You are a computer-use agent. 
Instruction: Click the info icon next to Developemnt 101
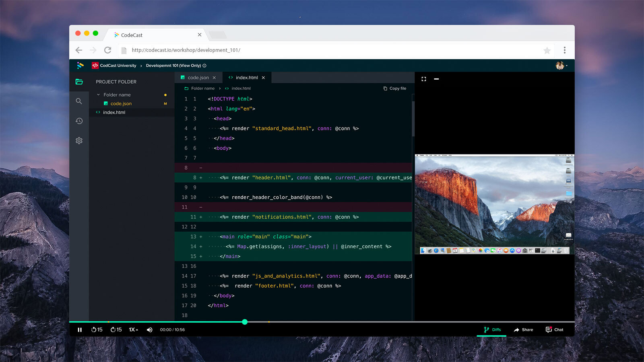pos(204,66)
